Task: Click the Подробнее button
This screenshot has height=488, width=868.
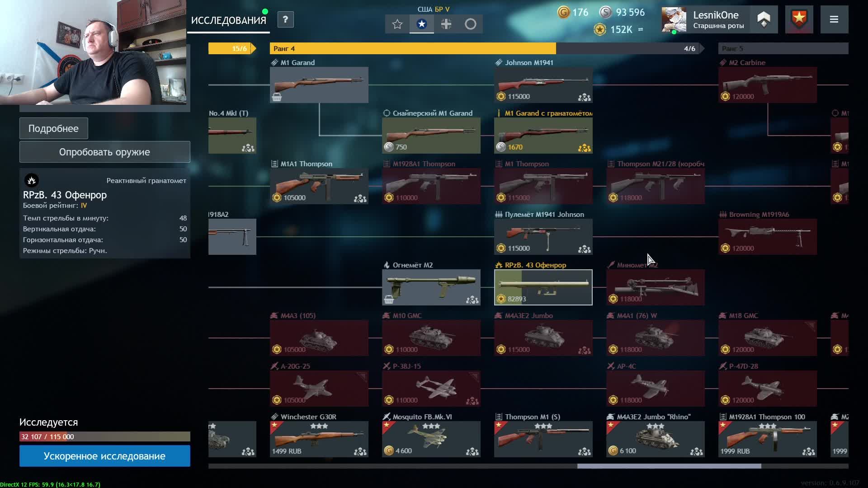Action: [53, 128]
